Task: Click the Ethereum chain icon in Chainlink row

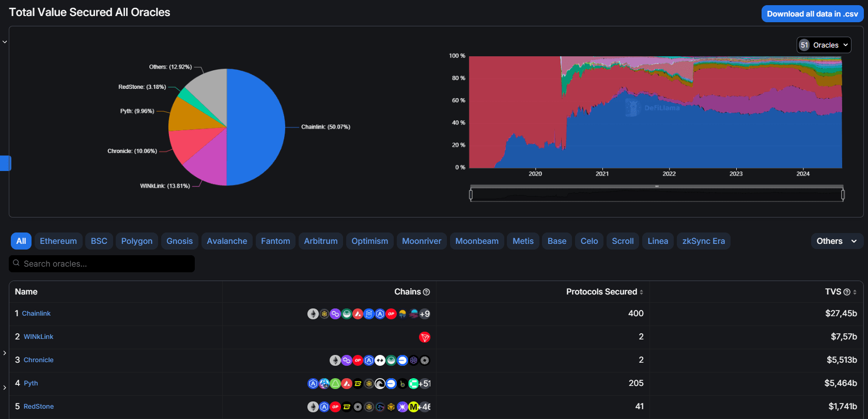Action: [313, 314]
